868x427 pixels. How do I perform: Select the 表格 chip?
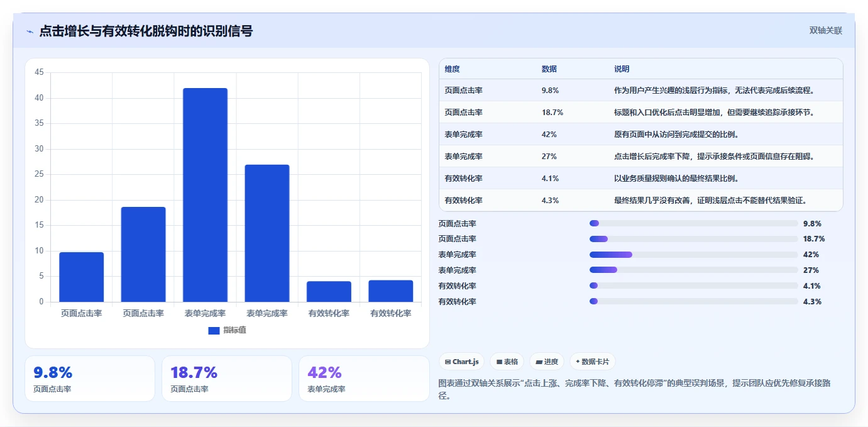click(x=507, y=362)
